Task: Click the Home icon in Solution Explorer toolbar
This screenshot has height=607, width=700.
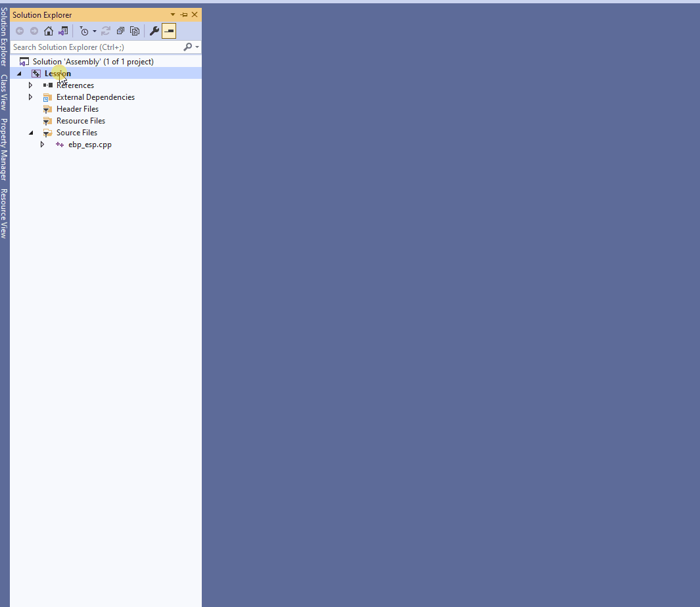Action: (x=49, y=31)
